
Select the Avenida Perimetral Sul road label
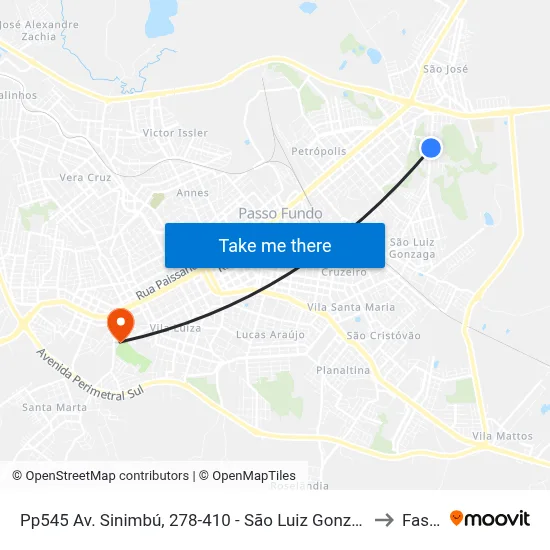[x=90, y=375]
